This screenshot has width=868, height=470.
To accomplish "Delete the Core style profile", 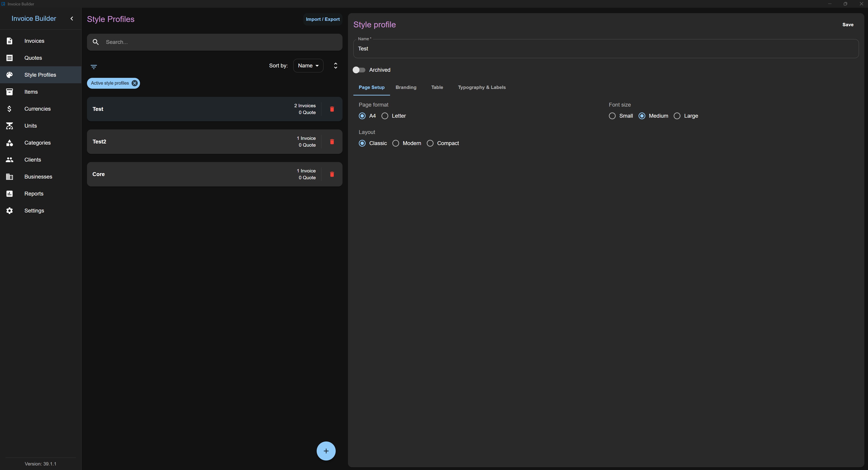I will pyautogui.click(x=332, y=174).
